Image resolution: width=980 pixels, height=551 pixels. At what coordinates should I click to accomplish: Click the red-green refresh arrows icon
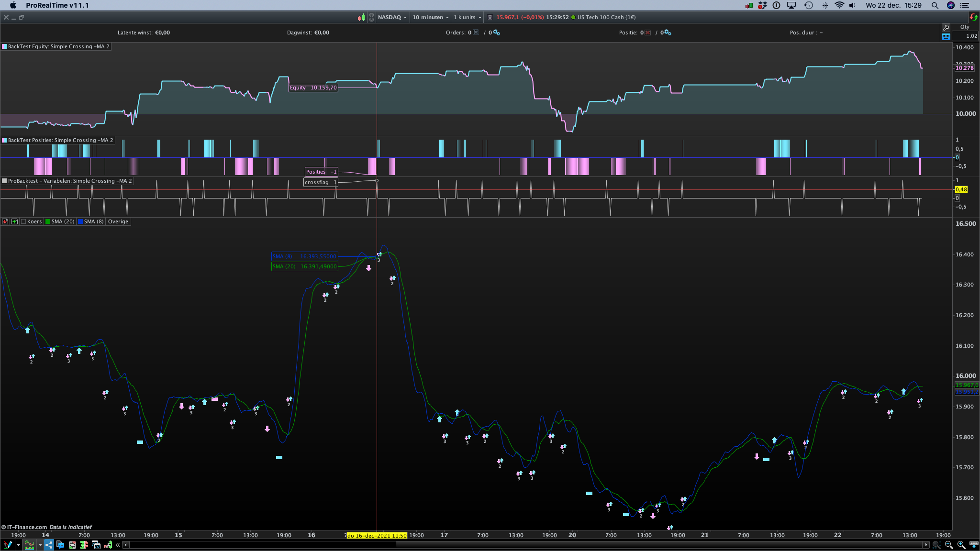tap(973, 17)
